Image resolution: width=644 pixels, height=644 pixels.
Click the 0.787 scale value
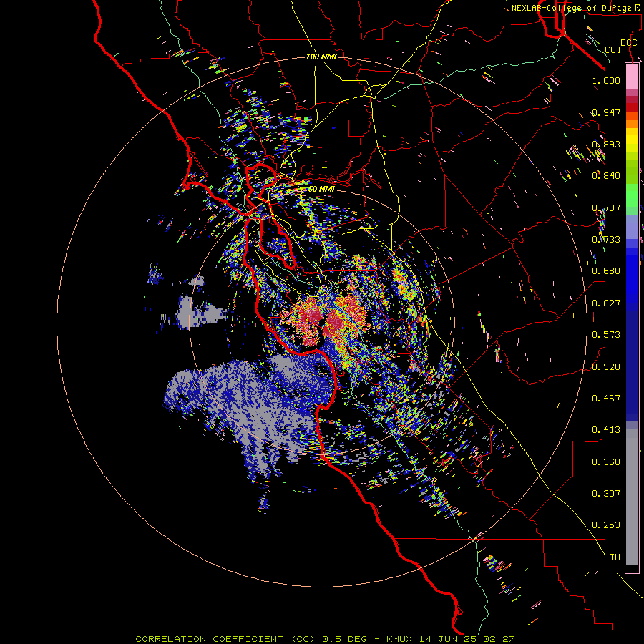[606, 208]
